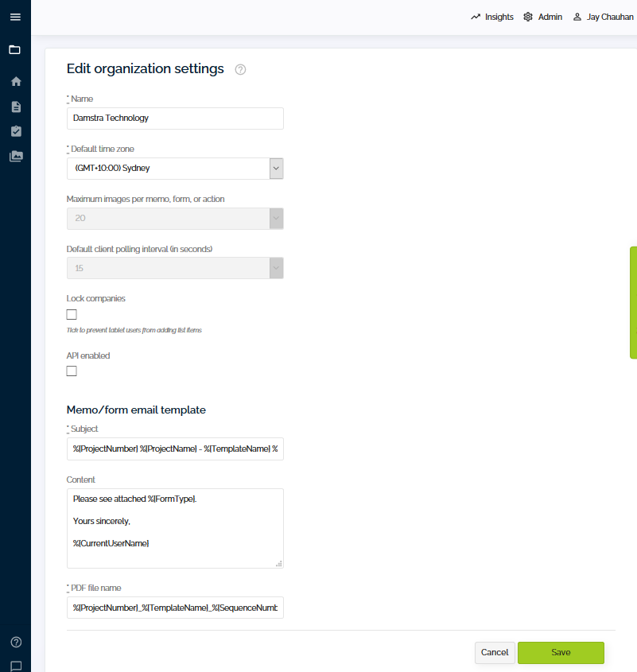The image size is (637, 672).
Task: Click the email Subject input field
Action: 175,449
